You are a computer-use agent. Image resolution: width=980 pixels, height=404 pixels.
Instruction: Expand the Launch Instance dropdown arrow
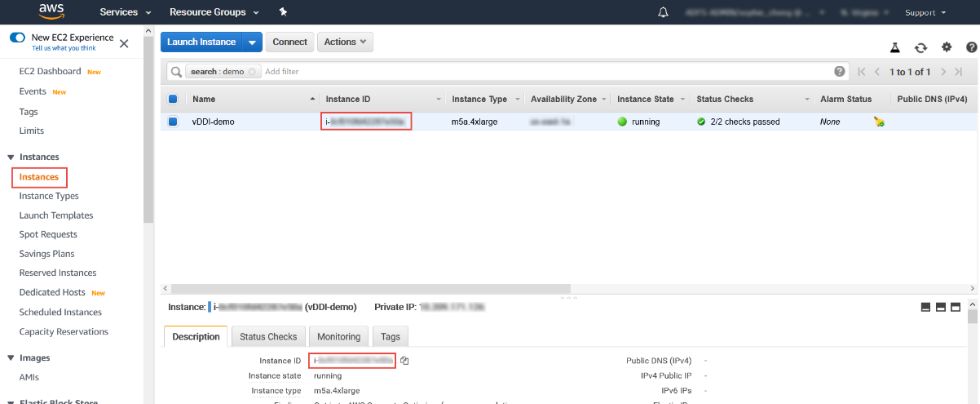click(253, 42)
